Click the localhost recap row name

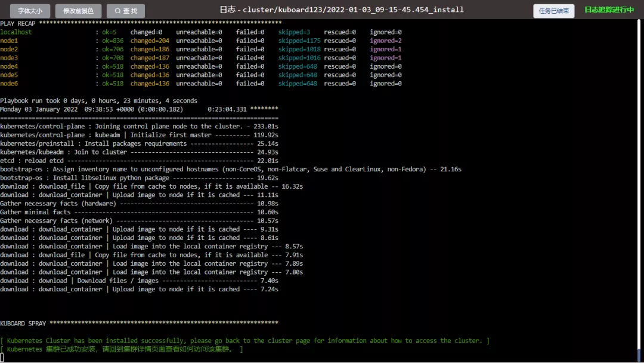(16, 32)
